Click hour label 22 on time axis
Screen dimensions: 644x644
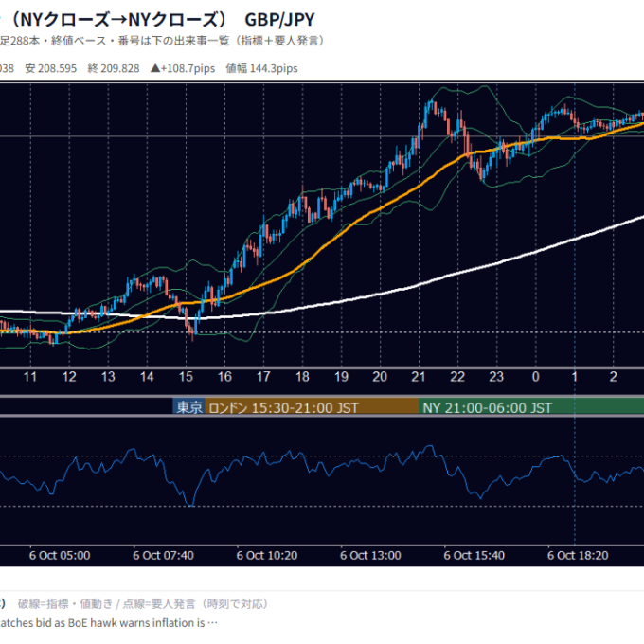point(457,377)
